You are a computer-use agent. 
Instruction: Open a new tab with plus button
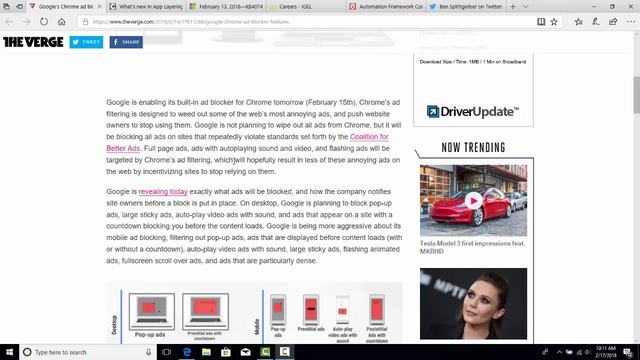coord(513,7)
